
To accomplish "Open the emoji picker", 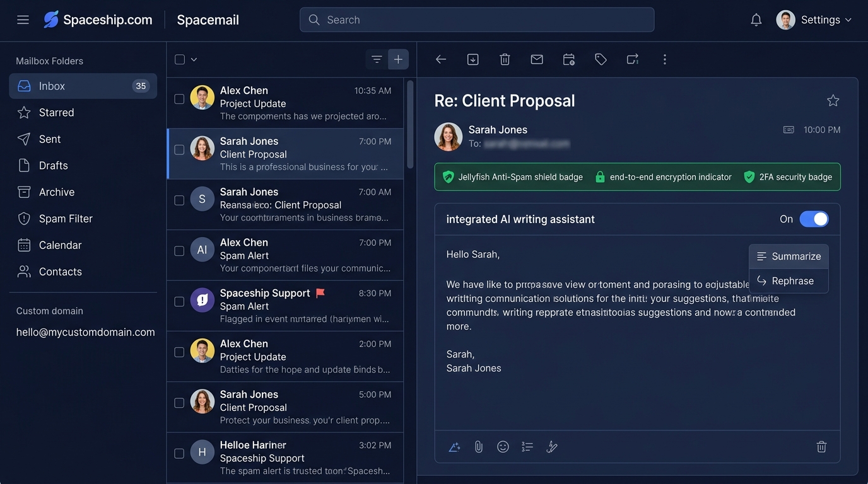I will [503, 447].
